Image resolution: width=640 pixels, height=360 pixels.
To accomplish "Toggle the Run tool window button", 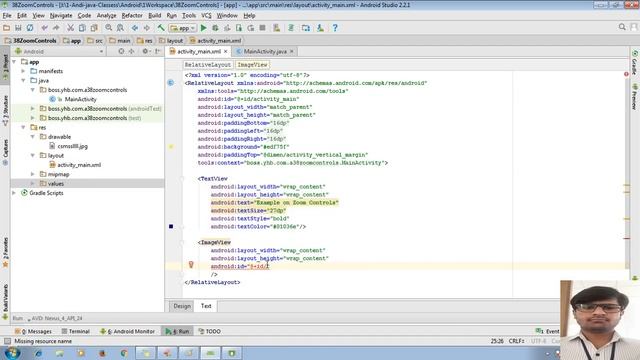I will (x=178, y=331).
